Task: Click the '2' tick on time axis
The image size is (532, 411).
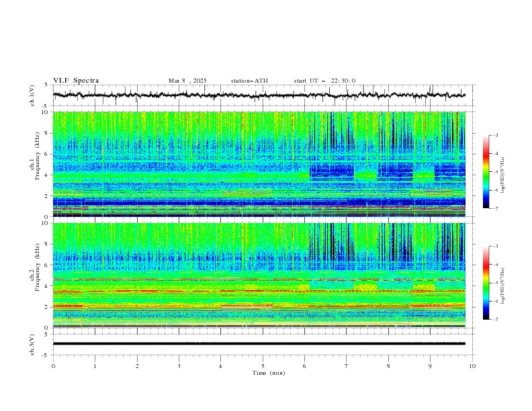Action: click(137, 366)
